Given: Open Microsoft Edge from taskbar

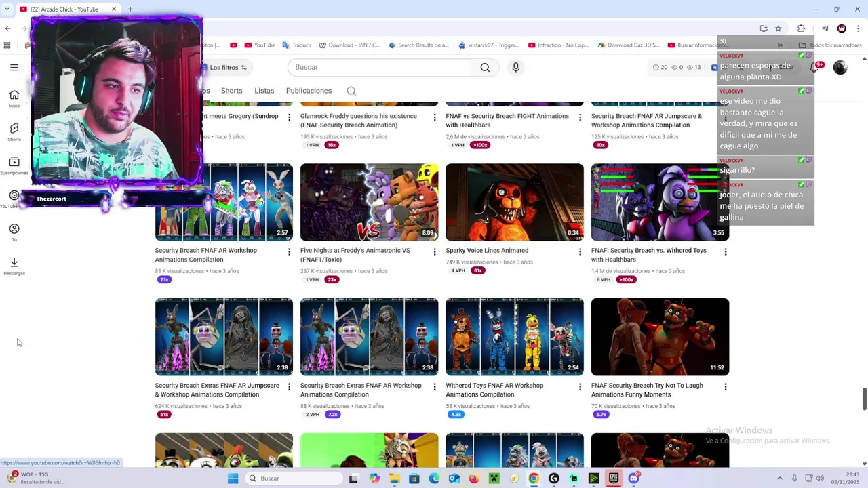Looking at the screenshot, I should tap(434, 479).
